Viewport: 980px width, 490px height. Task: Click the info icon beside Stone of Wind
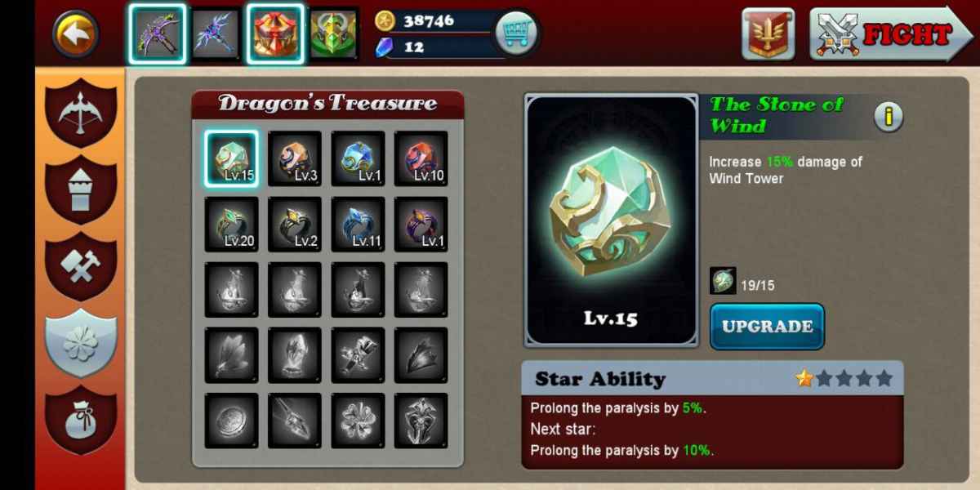[x=888, y=117]
